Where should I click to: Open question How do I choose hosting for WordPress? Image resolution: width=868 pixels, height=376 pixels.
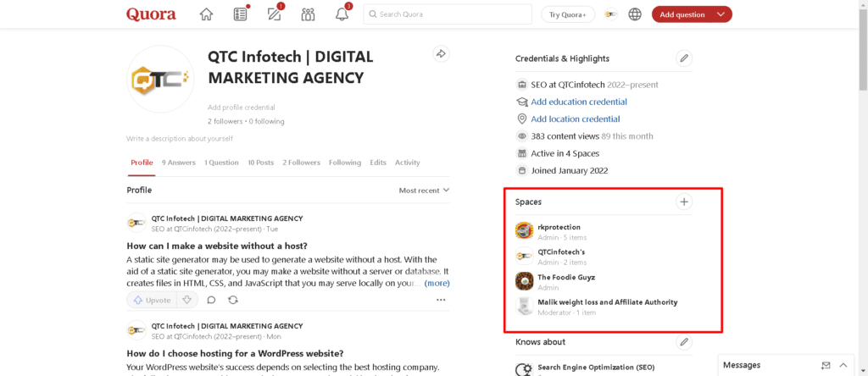coord(236,353)
